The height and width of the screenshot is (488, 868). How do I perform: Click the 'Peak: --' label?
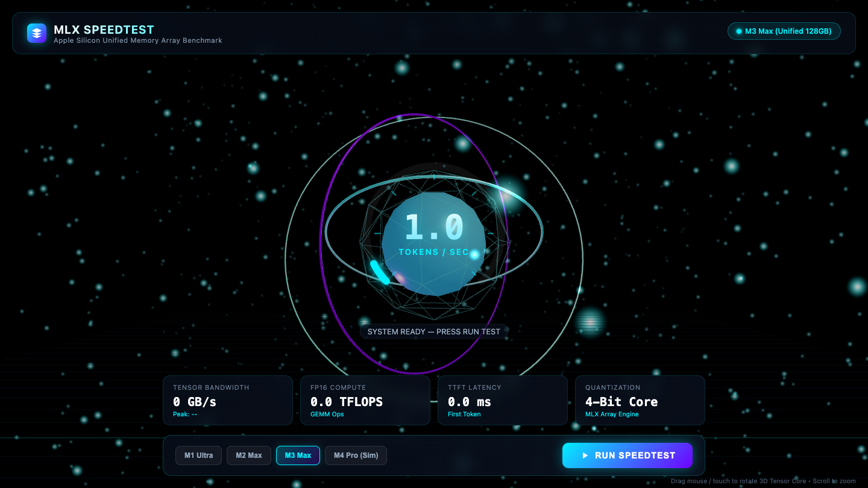point(185,414)
